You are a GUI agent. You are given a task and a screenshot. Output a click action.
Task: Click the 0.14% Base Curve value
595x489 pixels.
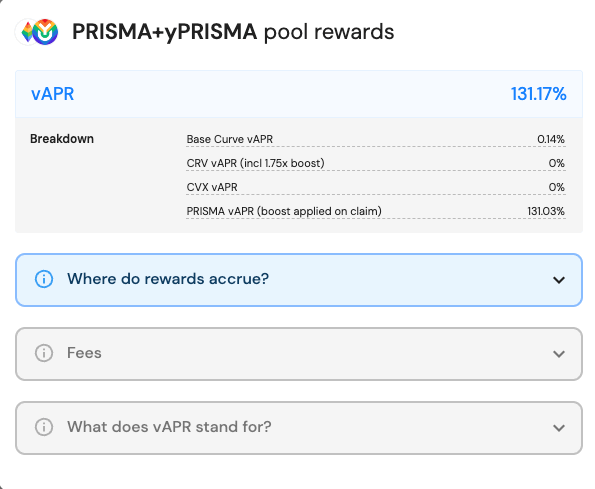tap(551, 139)
